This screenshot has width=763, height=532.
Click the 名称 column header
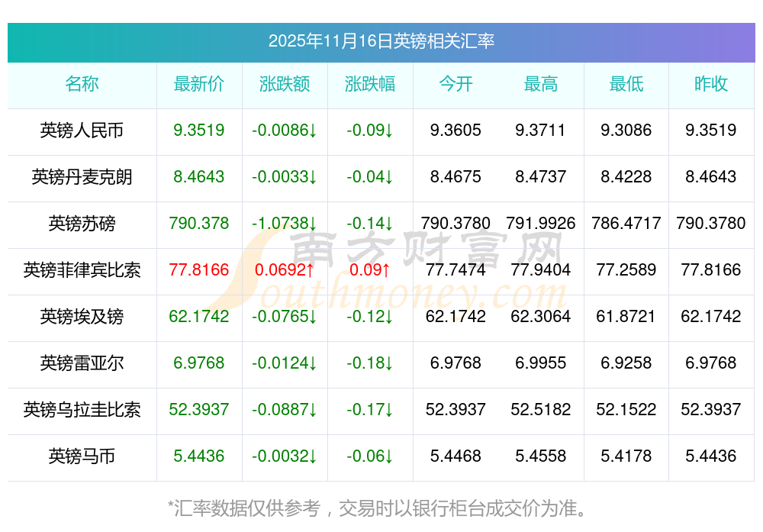pyautogui.click(x=82, y=84)
